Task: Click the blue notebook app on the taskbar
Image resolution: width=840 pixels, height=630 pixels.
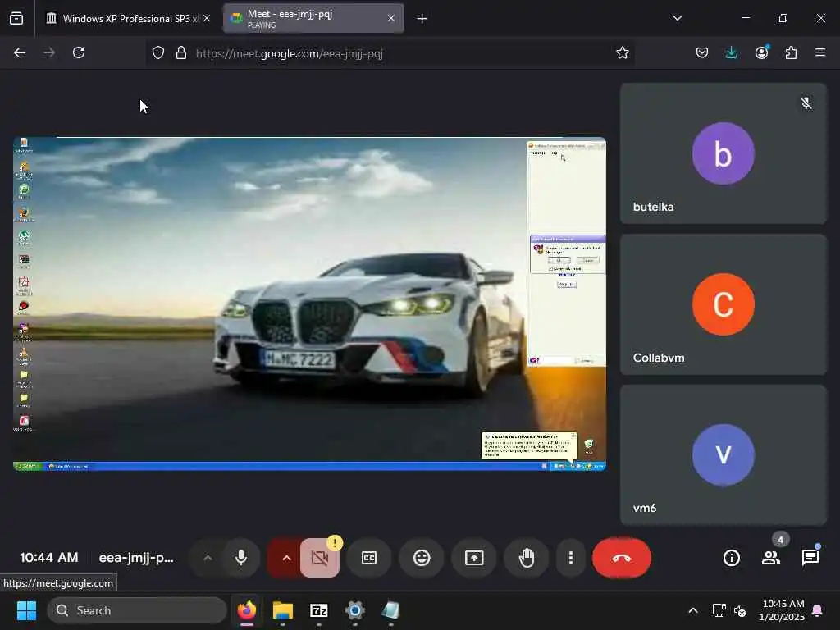Action: [x=391, y=610]
